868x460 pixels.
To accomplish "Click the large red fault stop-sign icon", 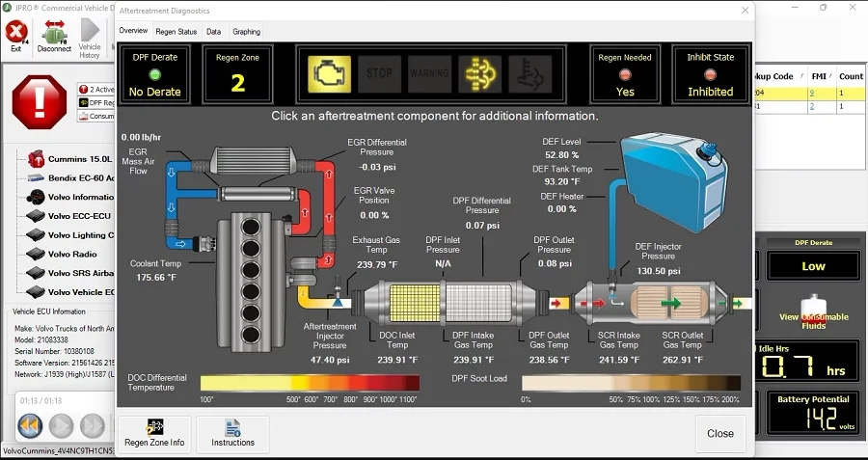I will click(x=40, y=102).
